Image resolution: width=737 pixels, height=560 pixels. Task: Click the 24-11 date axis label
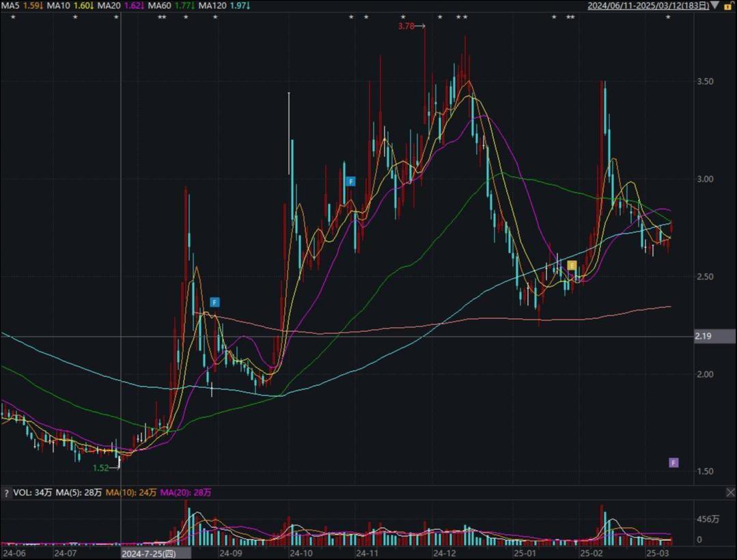click(367, 553)
